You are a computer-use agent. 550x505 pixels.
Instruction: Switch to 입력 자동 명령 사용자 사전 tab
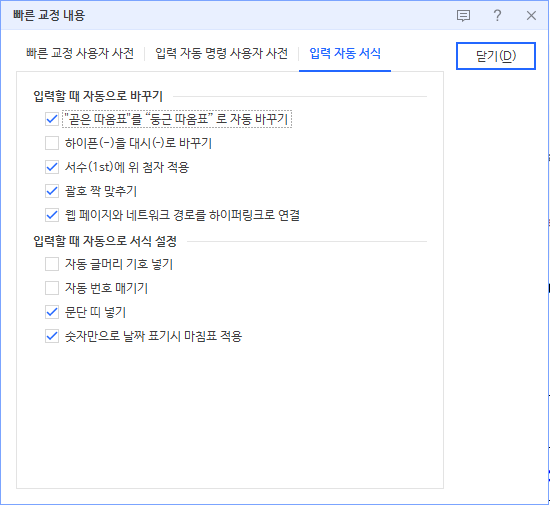[x=221, y=53]
